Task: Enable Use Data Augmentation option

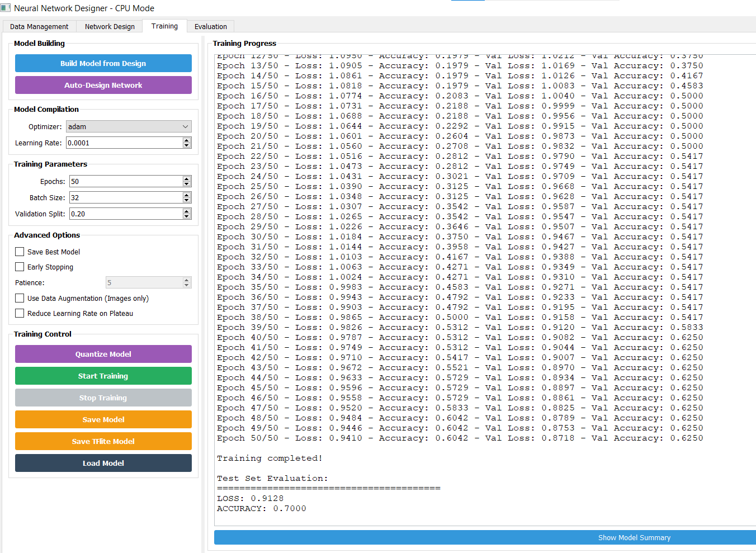Action: [20, 298]
